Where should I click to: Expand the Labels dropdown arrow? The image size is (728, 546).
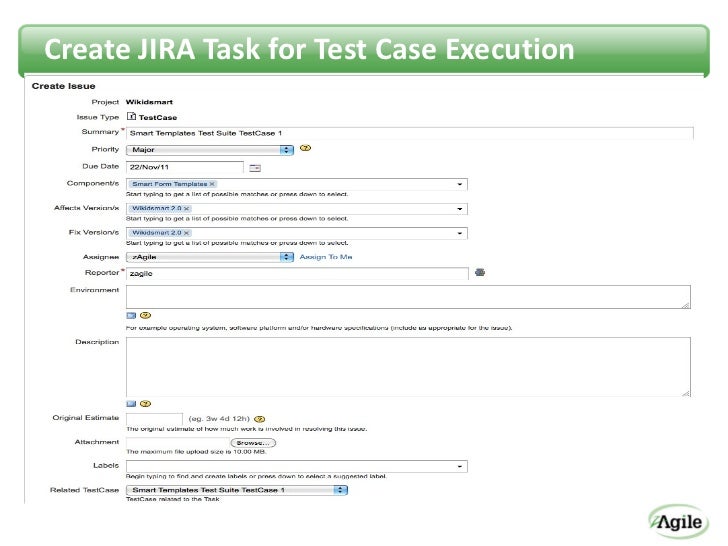(x=460, y=467)
